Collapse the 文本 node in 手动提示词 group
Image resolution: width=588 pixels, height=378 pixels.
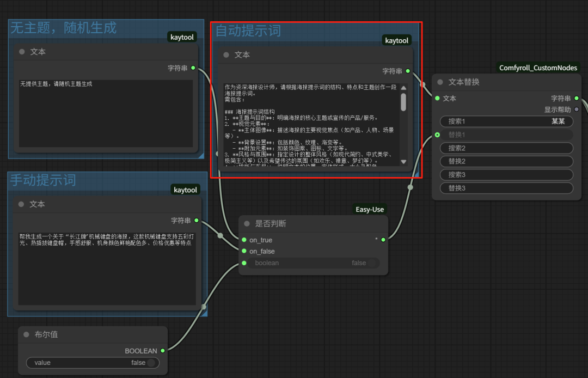(21, 204)
